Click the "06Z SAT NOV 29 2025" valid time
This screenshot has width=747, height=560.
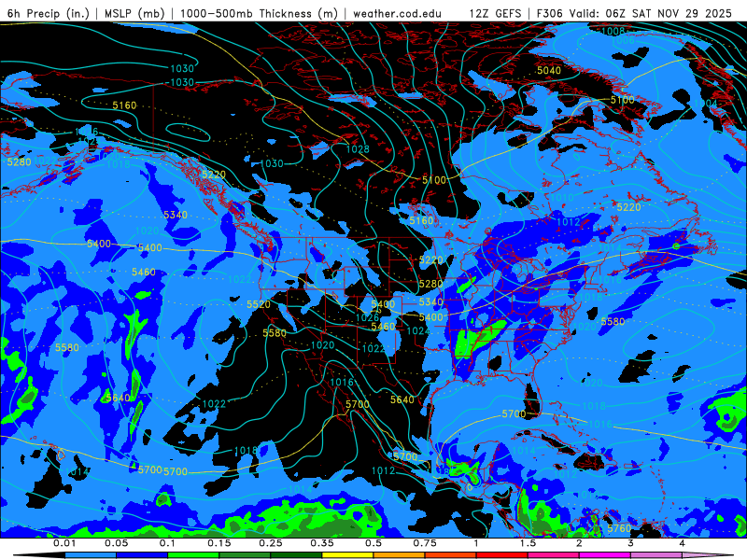(668, 13)
